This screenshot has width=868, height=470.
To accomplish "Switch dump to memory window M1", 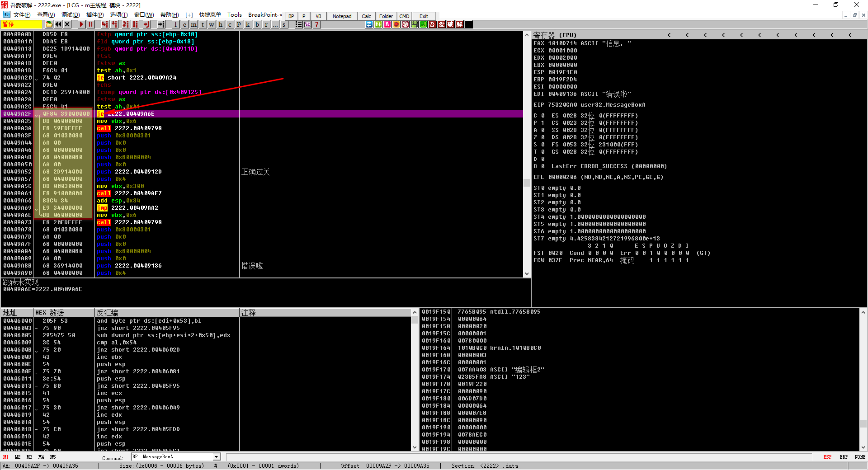I will (x=6, y=457).
